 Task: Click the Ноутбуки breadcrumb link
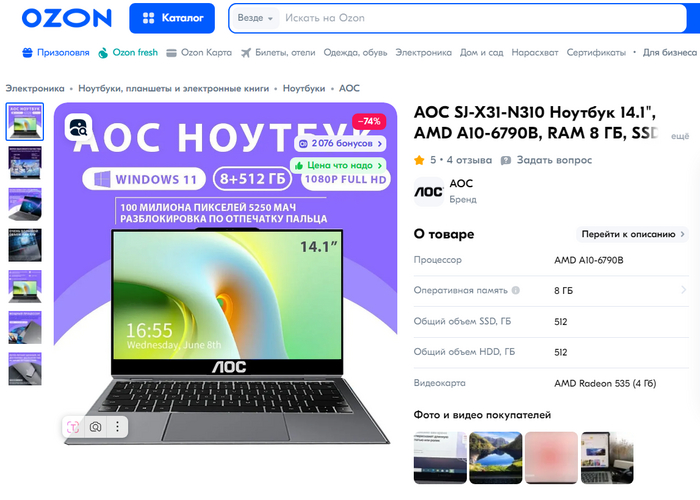click(304, 88)
